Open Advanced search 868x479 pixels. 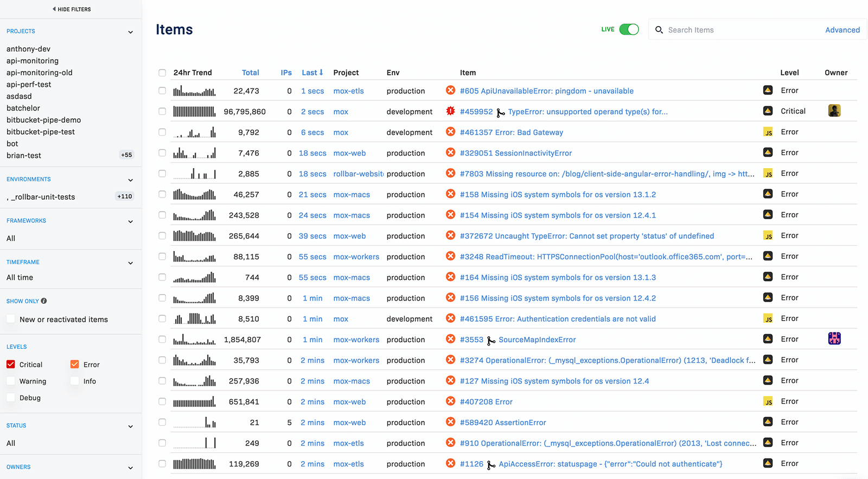pos(843,30)
